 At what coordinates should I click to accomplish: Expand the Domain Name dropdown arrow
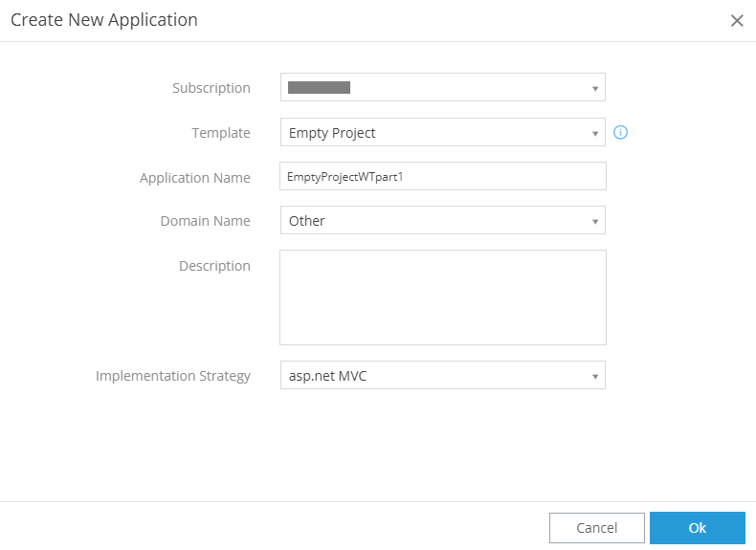click(594, 221)
